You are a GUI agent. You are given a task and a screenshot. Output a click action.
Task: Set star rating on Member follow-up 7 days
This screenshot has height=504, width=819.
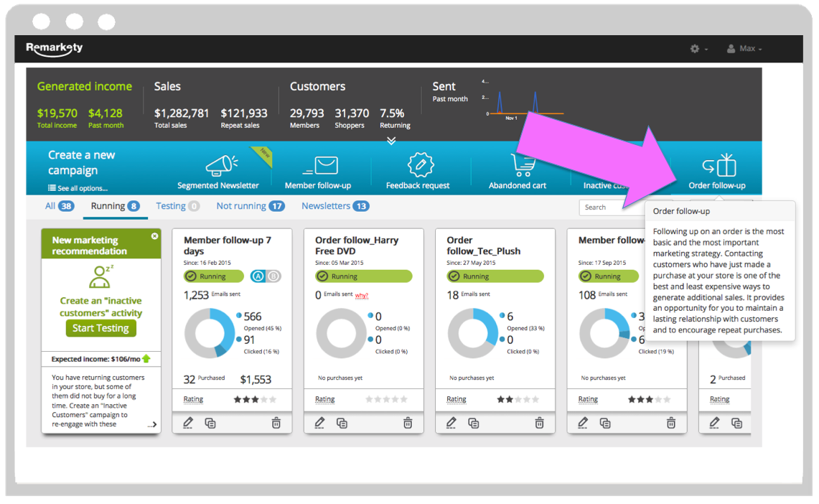255,400
